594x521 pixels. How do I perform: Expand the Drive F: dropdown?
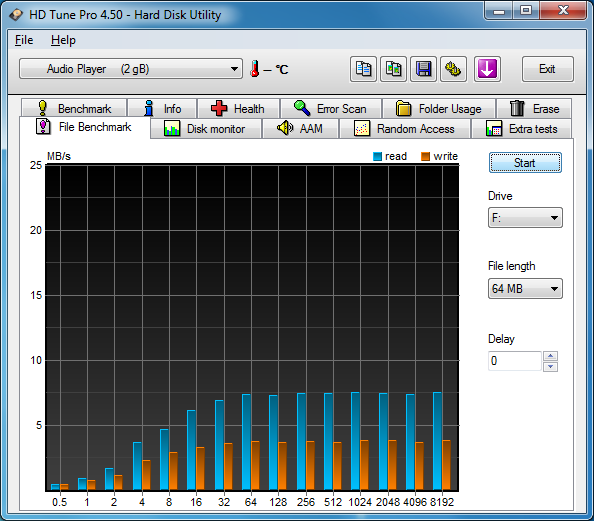[x=525, y=218]
